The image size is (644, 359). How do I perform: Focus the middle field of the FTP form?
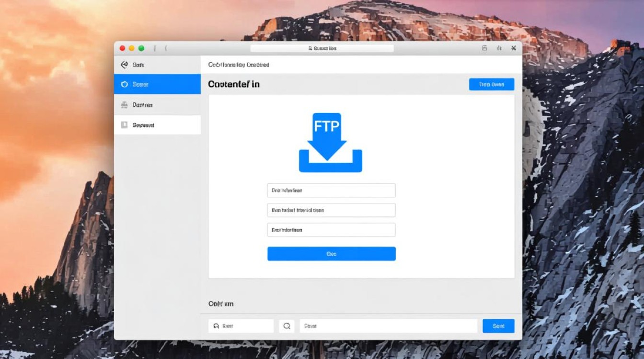pyautogui.click(x=331, y=210)
